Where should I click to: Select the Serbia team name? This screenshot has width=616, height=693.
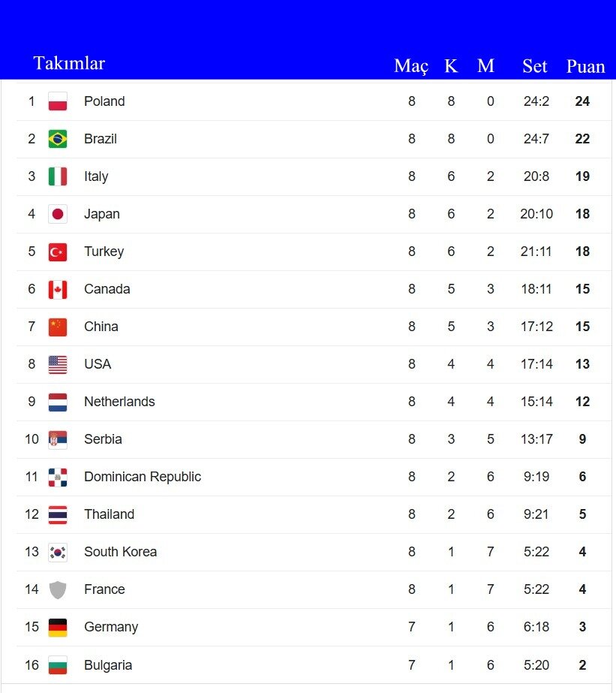[x=103, y=439]
